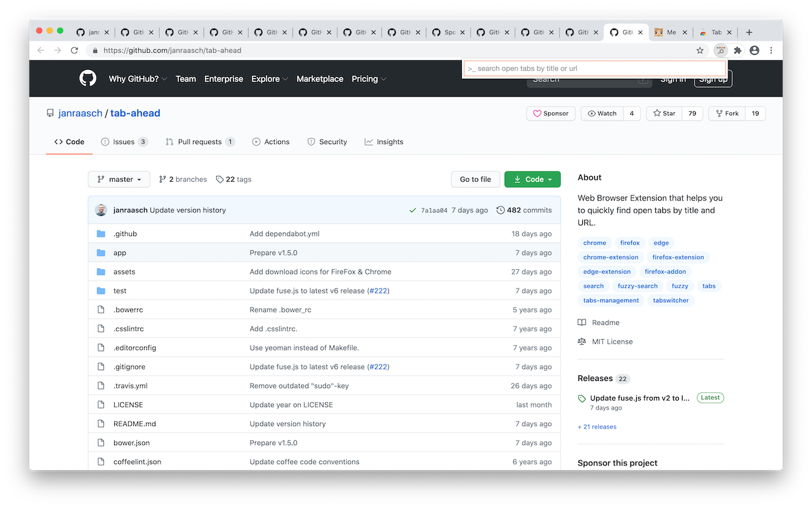Click janraasch's avatar in the commit row
This screenshot has width=812, height=508.
pyautogui.click(x=101, y=210)
